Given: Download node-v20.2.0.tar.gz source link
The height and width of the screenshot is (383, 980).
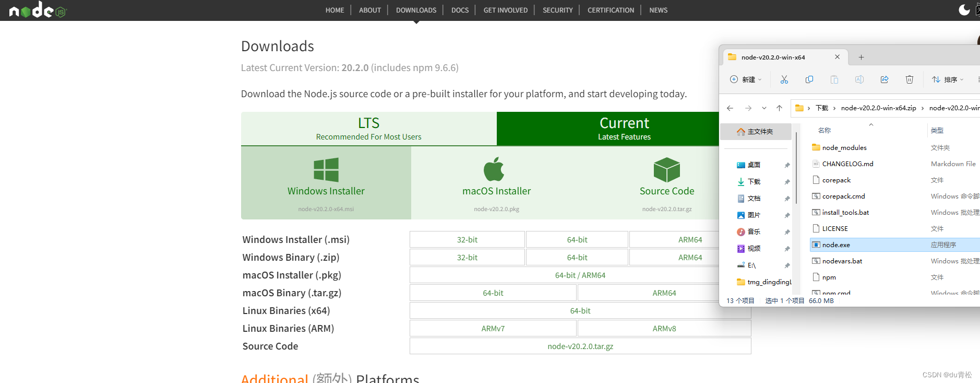Looking at the screenshot, I should (x=580, y=346).
